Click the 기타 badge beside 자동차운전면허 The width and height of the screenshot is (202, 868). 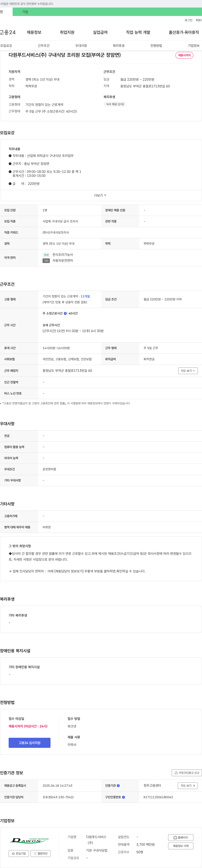(x=46, y=261)
